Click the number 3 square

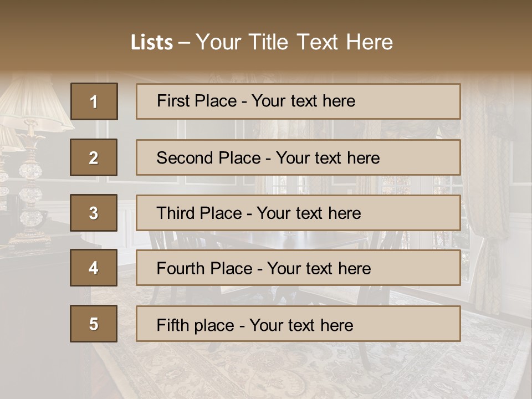94,213
